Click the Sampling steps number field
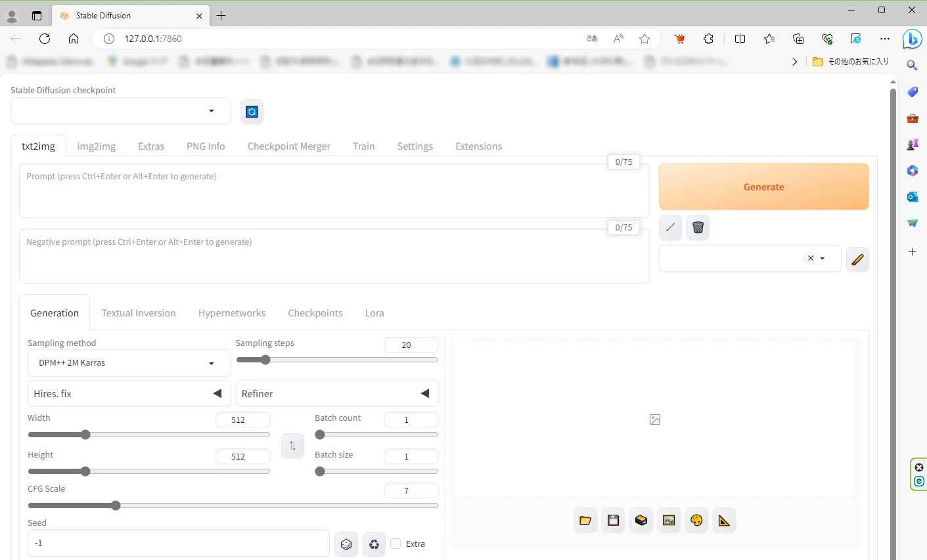This screenshot has width=927, height=560. coord(411,345)
